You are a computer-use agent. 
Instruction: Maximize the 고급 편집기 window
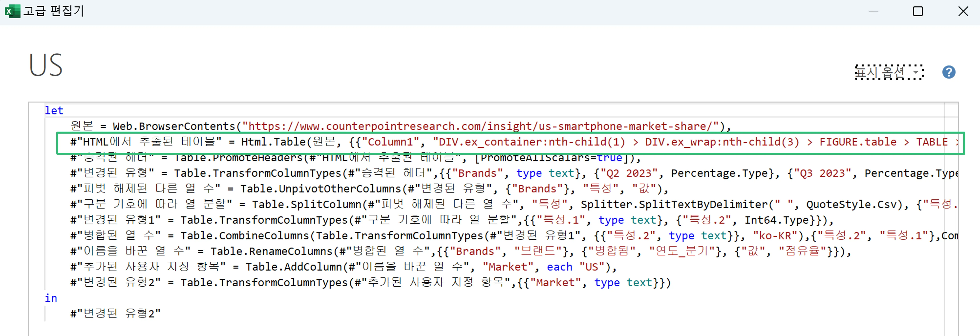click(918, 11)
